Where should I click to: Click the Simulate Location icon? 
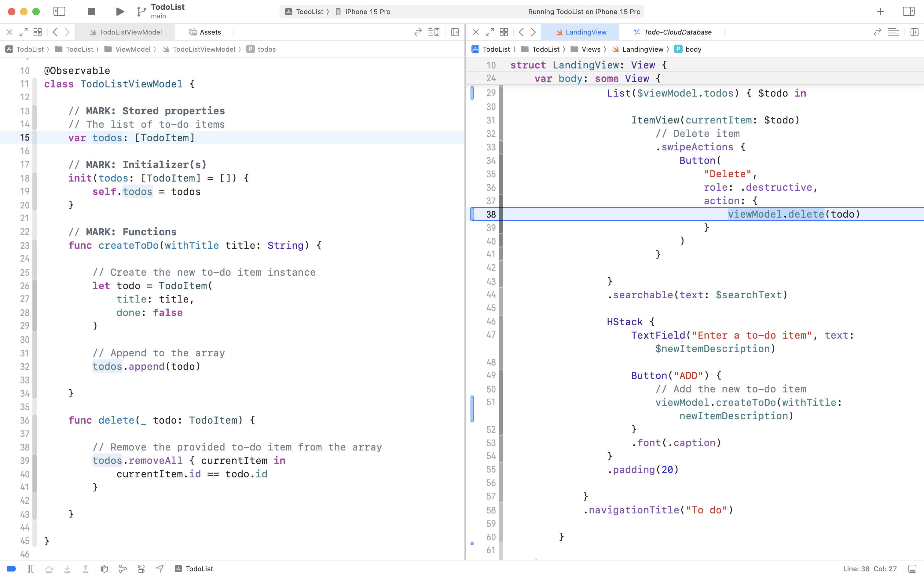click(159, 569)
